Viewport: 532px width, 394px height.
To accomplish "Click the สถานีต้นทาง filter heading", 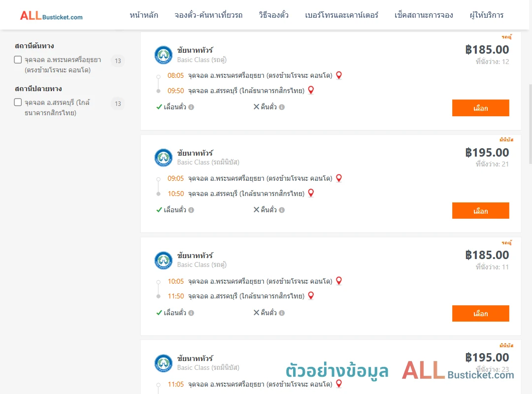I will (34, 46).
